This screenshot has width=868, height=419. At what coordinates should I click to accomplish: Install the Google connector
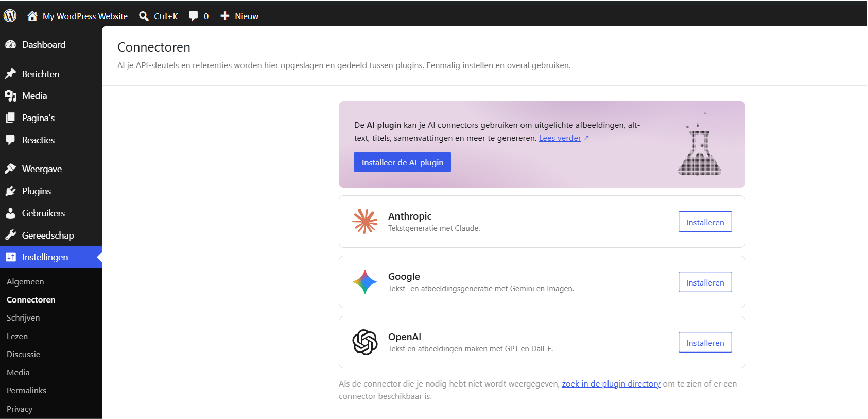pos(705,282)
